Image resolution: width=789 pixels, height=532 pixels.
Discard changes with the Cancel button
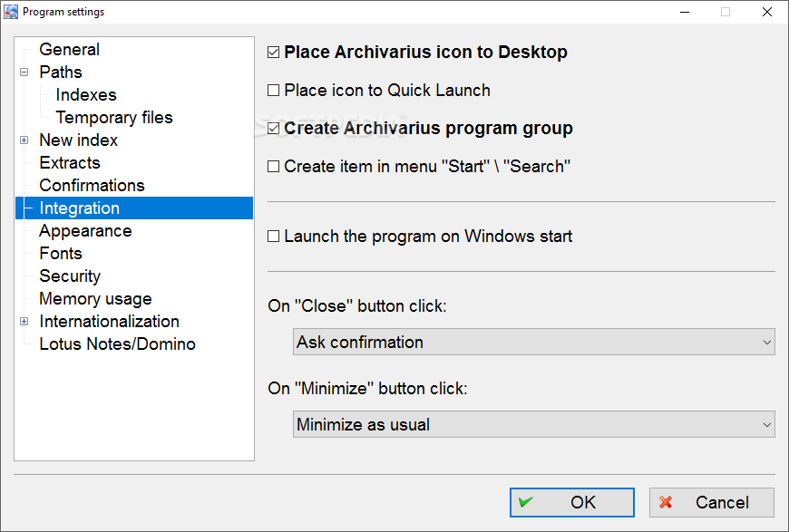712,502
